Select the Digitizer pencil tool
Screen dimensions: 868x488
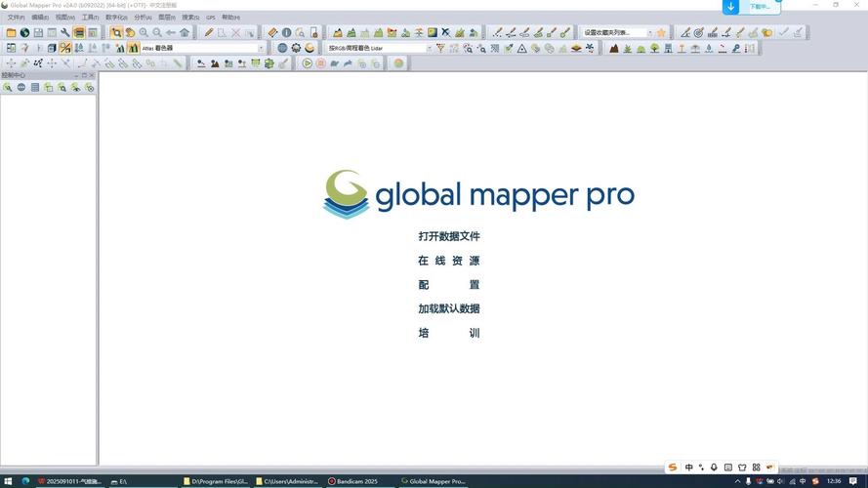point(208,32)
